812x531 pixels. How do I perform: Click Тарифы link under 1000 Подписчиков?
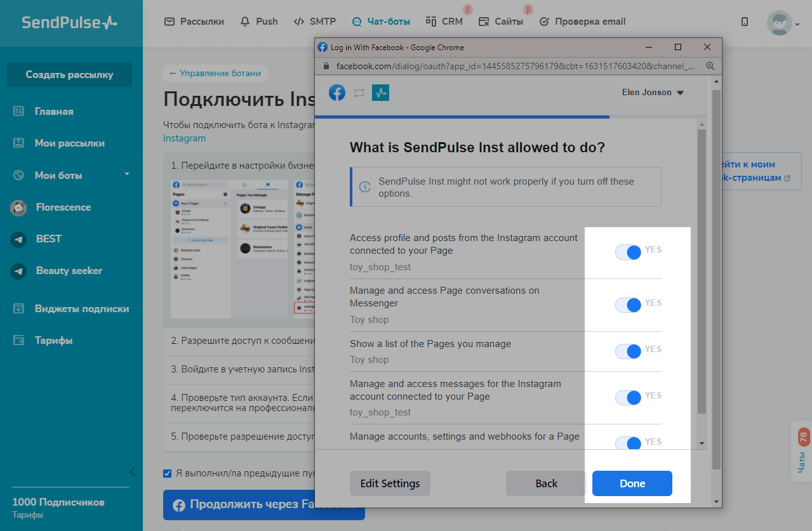[27, 515]
